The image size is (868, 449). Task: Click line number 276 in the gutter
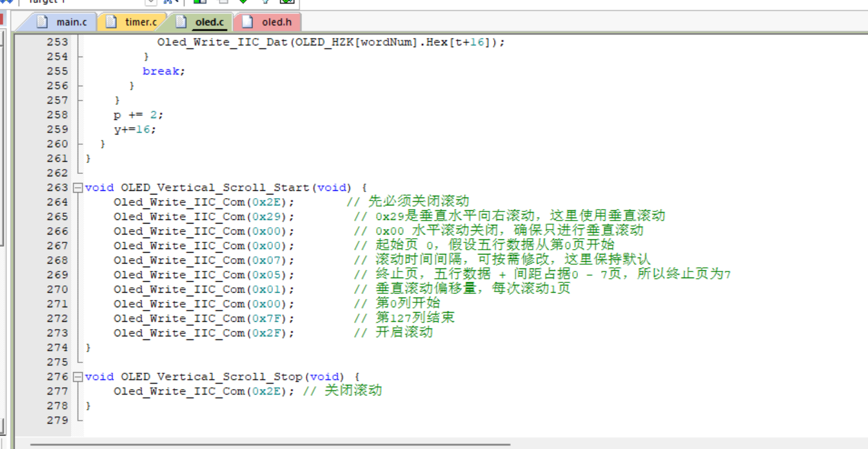tap(58, 377)
